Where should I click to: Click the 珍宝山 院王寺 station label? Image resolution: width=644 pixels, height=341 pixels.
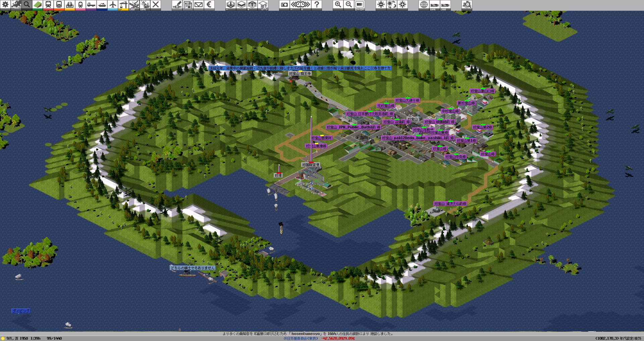[300, 73]
